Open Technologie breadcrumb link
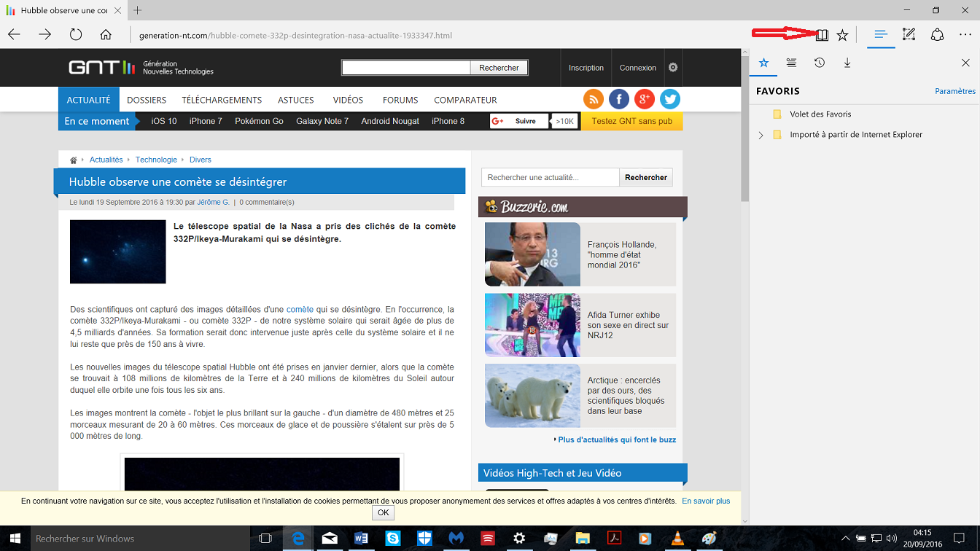Screen dimensions: 980x551 [x=156, y=160]
